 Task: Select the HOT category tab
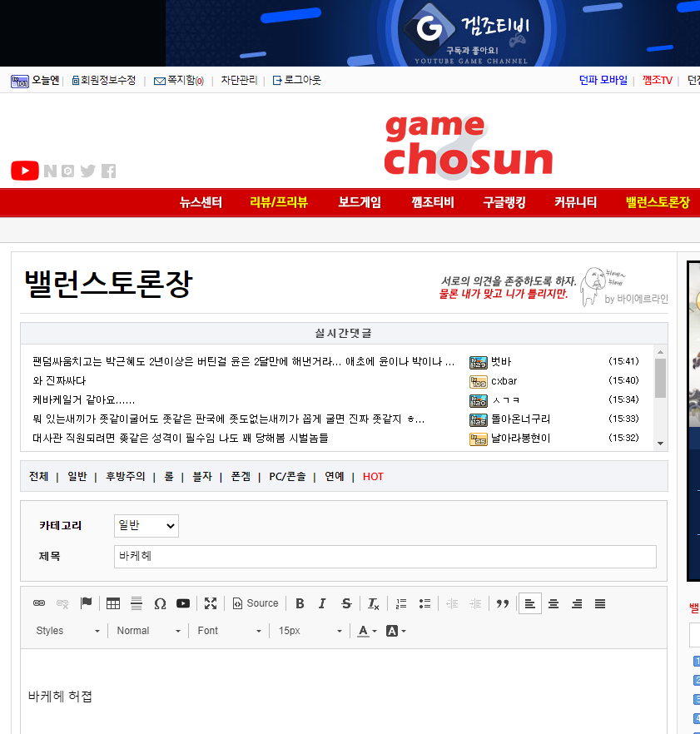tap(373, 477)
